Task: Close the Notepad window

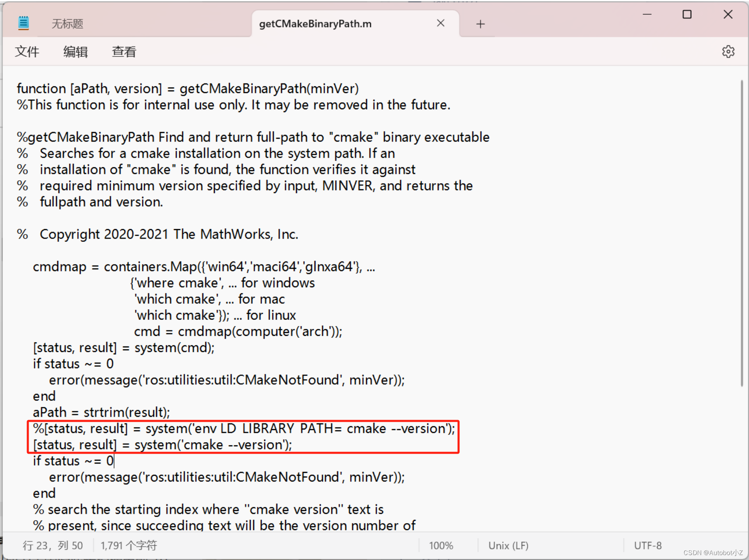Action: click(x=728, y=15)
